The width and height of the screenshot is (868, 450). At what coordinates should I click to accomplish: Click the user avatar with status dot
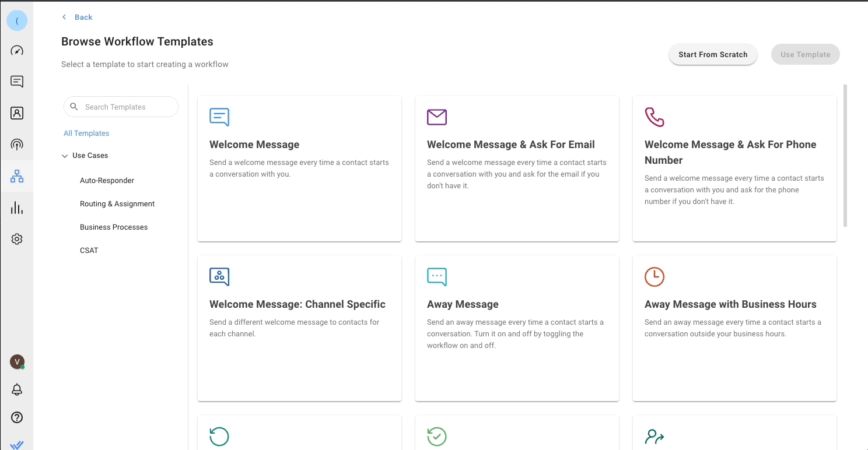click(17, 362)
